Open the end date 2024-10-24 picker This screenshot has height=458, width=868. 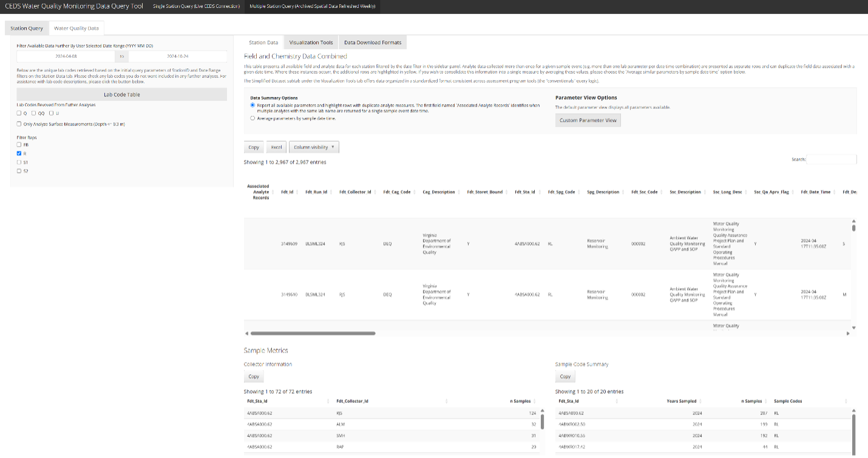click(178, 55)
